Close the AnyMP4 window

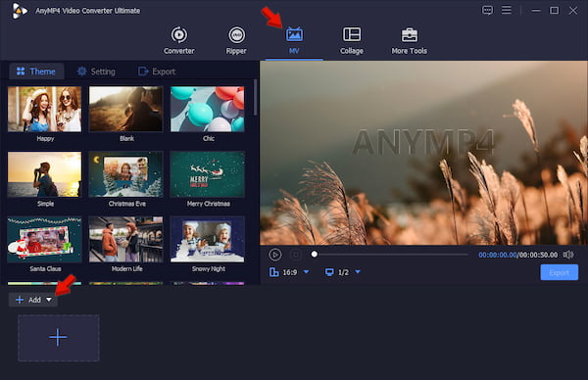click(572, 11)
